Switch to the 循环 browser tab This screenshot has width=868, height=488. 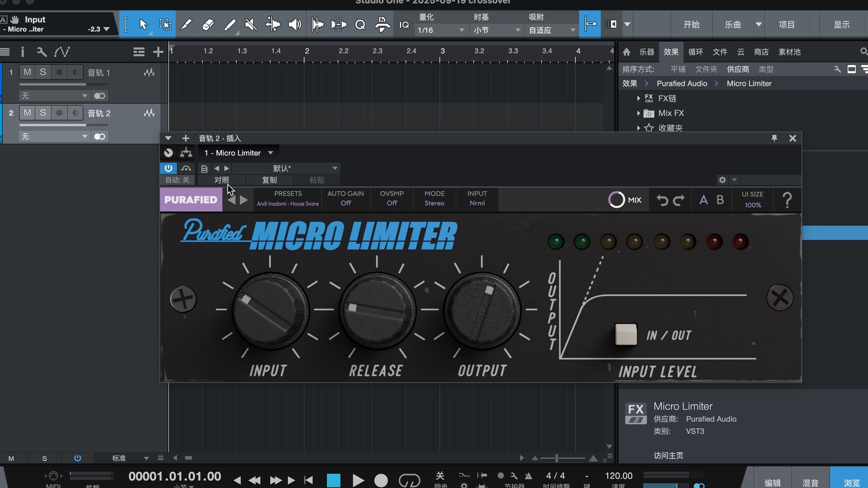(x=695, y=52)
